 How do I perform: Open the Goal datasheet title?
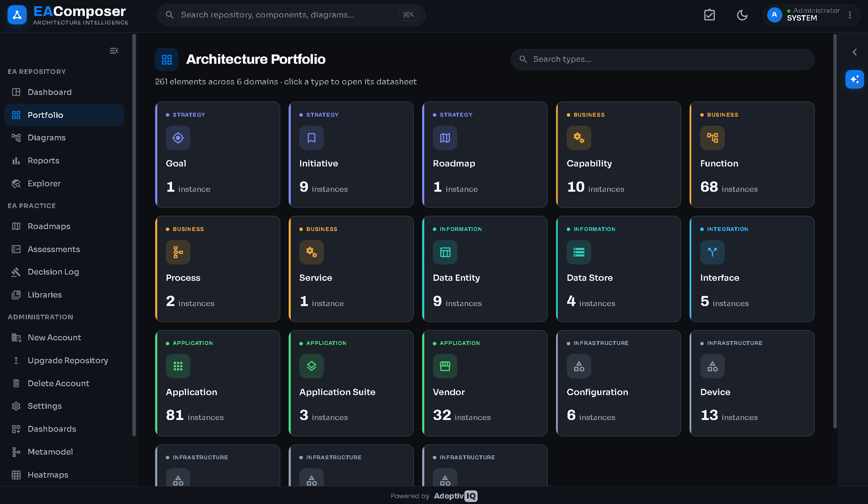(176, 163)
